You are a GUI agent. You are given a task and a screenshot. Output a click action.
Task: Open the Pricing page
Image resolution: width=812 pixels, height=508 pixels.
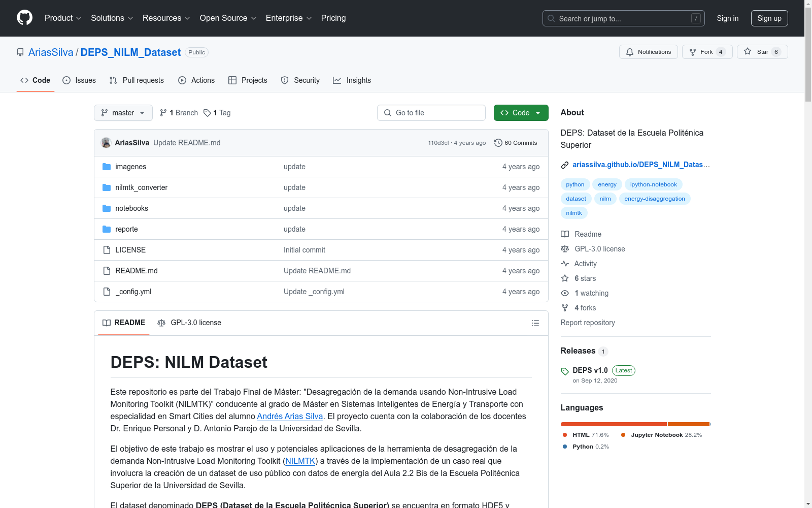pyautogui.click(x=333, y=18)
